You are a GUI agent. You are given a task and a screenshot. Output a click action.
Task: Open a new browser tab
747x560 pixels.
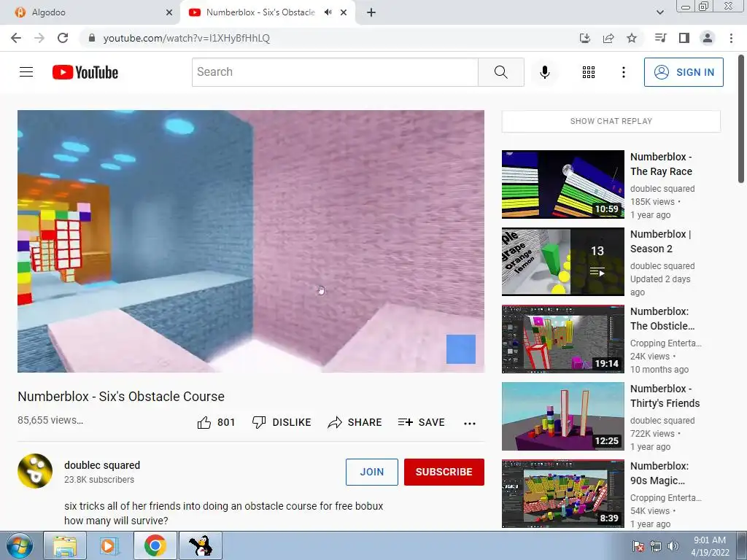coord(371,12)
